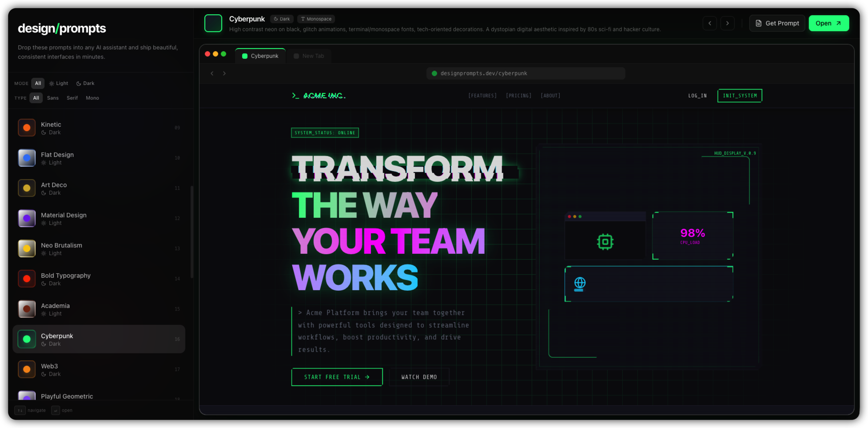Filter mode to Light
Screen dimensions: 868x428
click(x=59, y=84)
